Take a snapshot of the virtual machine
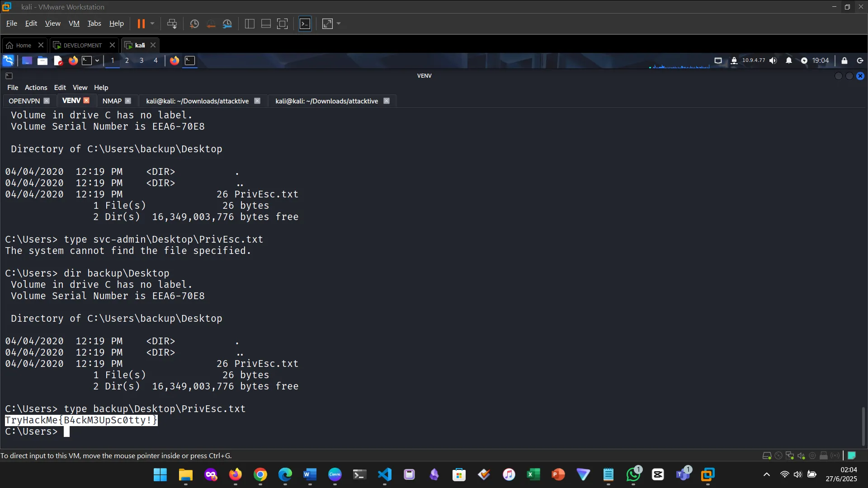The image size is (868, 488). [x=194, y=23]
